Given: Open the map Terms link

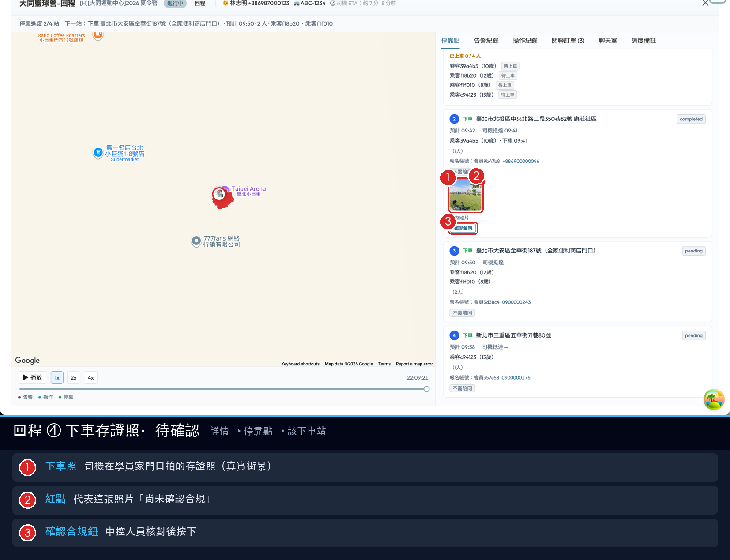Looking at the screenshot, I should (384, 364).
